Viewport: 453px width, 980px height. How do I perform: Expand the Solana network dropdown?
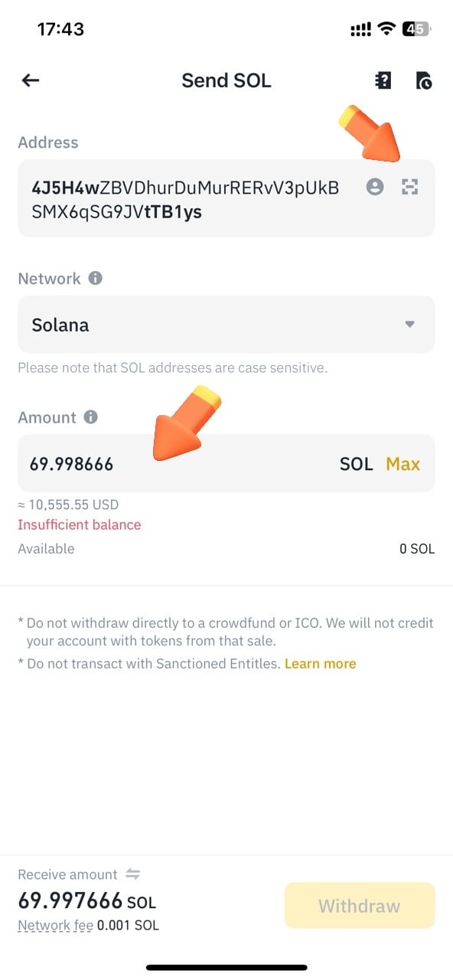pos(226,325)
